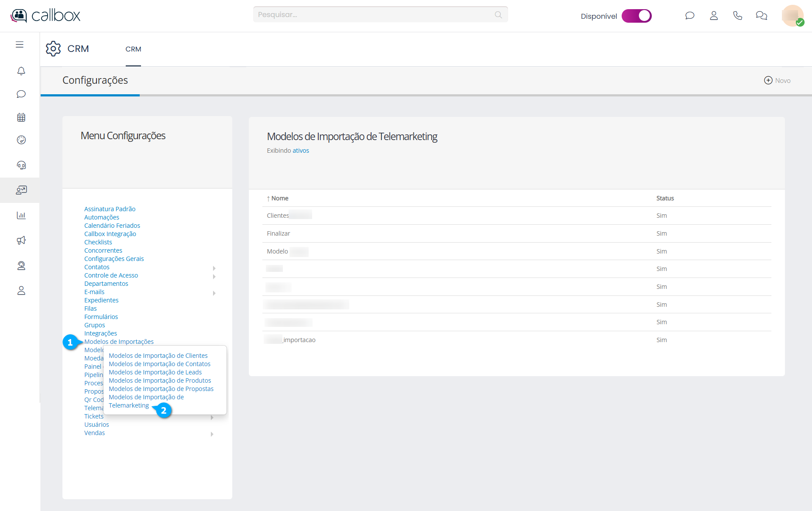812x511 pixels.
Task: Toggle the Disponível availability switch
Action: tap(637, 16)
